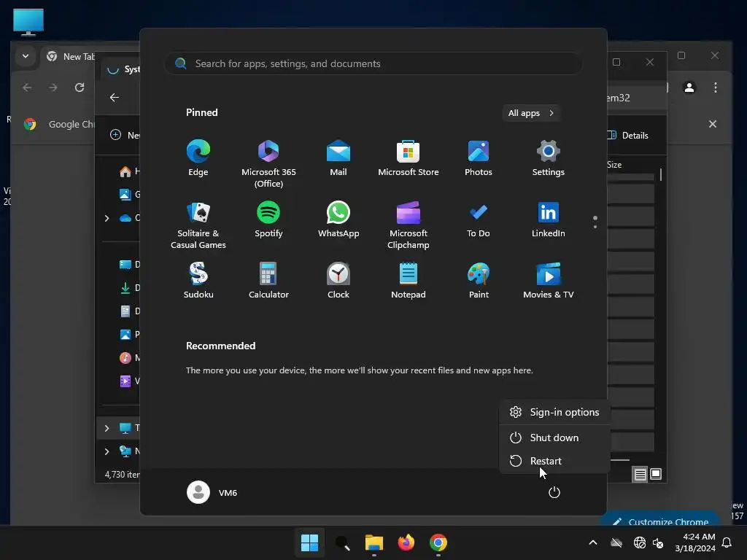The height and width of the screenshot is (560, 747).
Task: Launch Microsoft Clipchamp
Action: (409, 225)
